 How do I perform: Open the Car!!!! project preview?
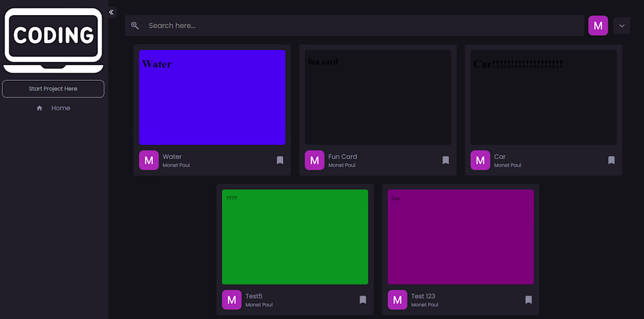pyautogui.click(x=543, y=97)
